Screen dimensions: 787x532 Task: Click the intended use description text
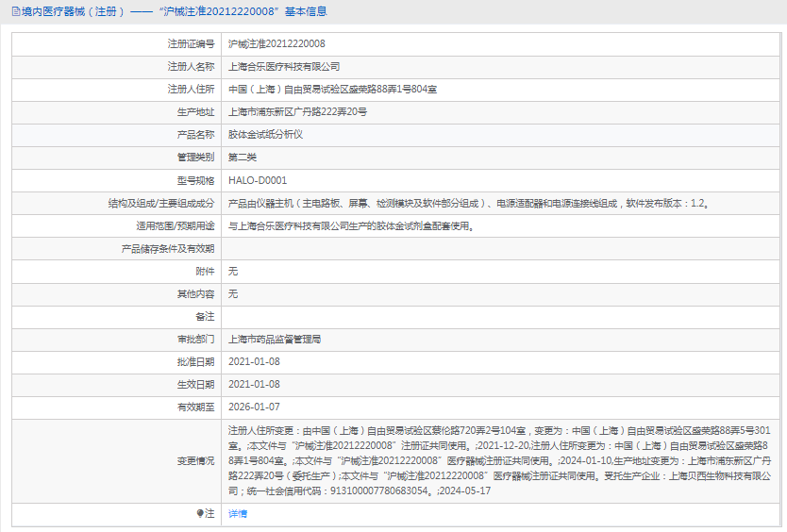pos(351,225)
